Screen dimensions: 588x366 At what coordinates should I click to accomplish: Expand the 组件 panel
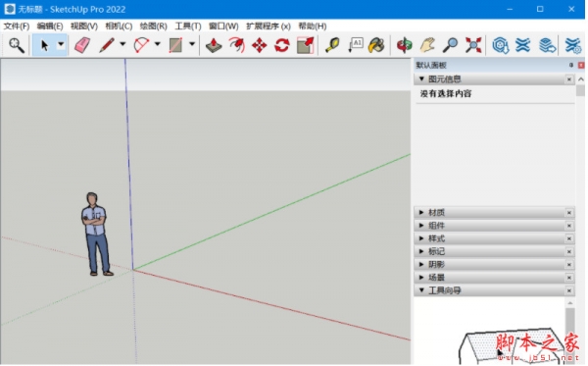[421, 226]
